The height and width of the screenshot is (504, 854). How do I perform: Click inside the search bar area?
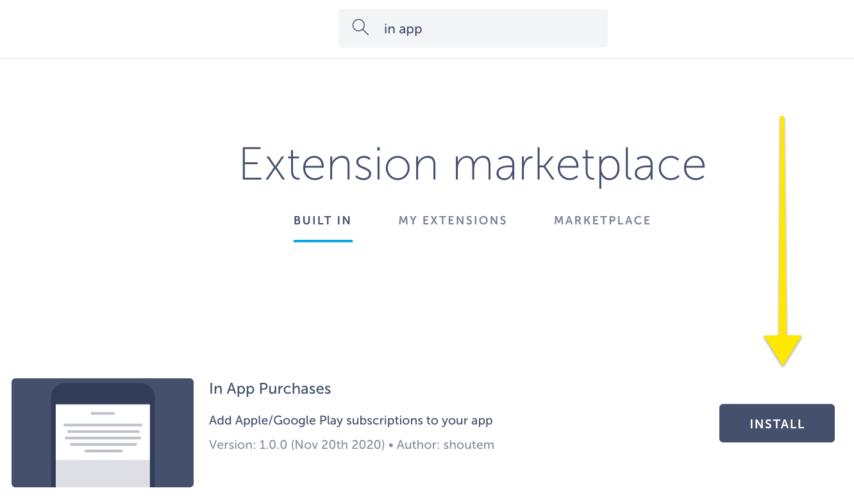pyautogui.click(x=473, y=28)
